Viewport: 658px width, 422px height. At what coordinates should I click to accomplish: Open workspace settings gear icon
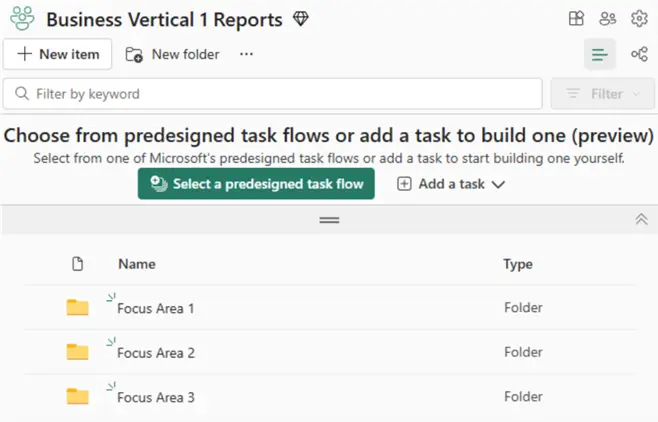[x=639, y=19]
